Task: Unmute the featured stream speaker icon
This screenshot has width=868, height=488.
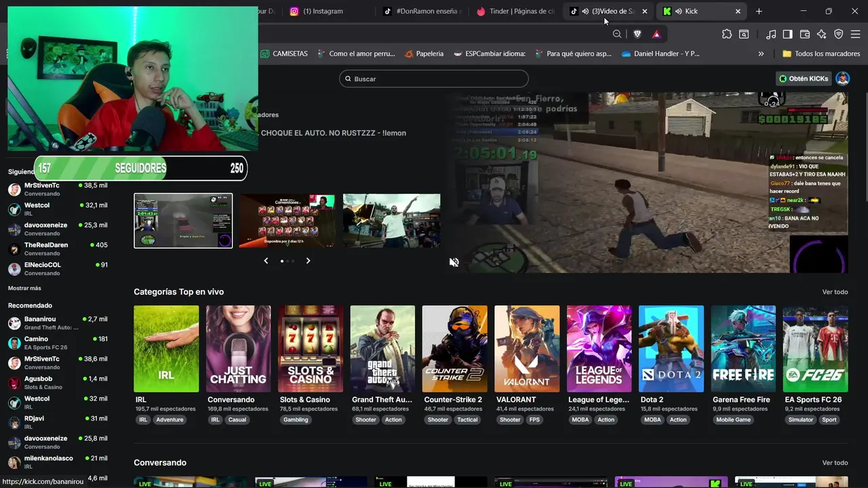Action: 454,262
